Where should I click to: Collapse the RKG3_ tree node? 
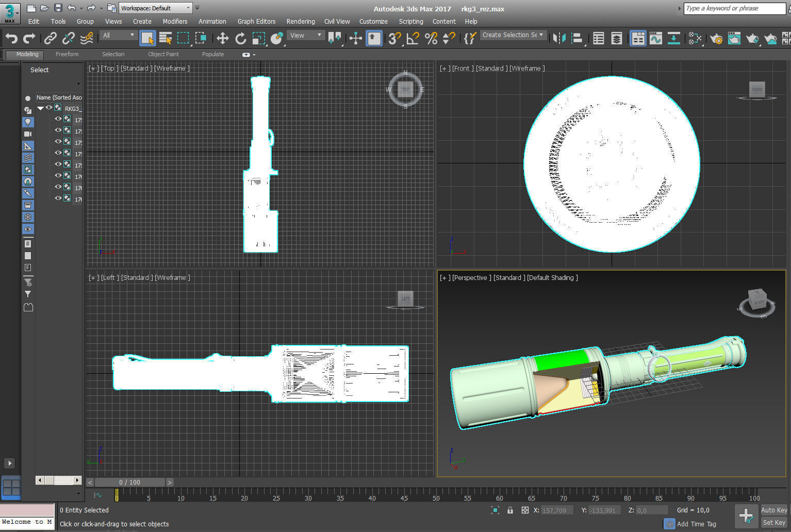pyautogui.click(x=40, y=108)
